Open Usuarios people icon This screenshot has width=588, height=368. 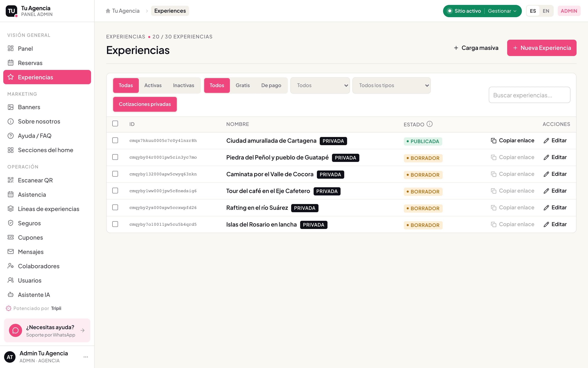click(10, 280)
